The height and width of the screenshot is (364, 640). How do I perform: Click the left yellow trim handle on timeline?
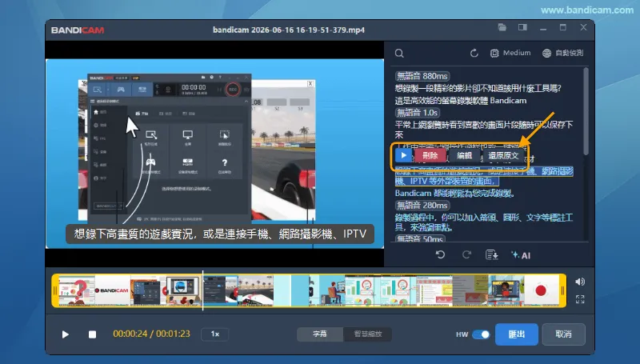point(55,290)
